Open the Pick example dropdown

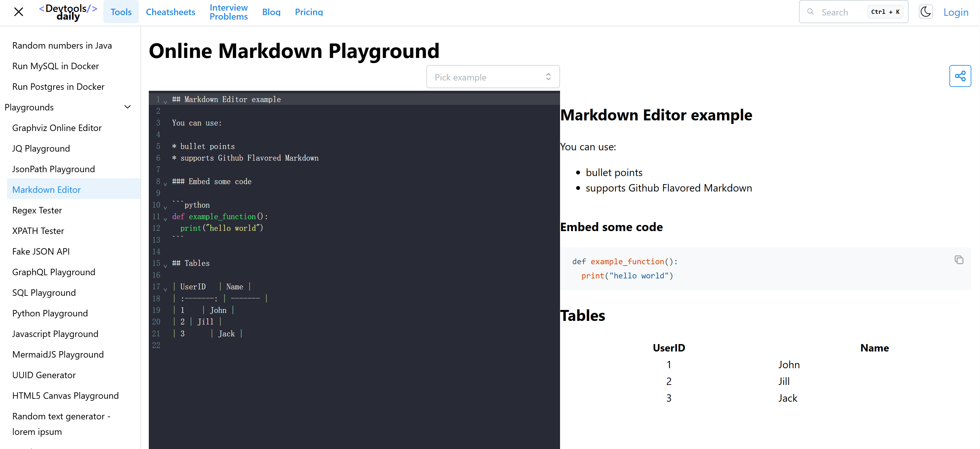coord(493,77)
